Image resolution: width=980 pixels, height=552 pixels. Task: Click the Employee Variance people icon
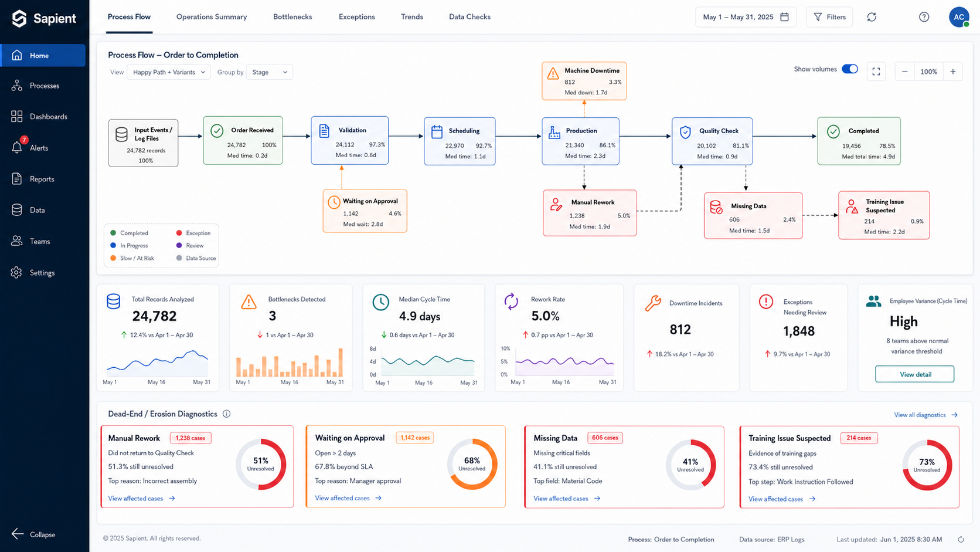(x=873, y=301)
